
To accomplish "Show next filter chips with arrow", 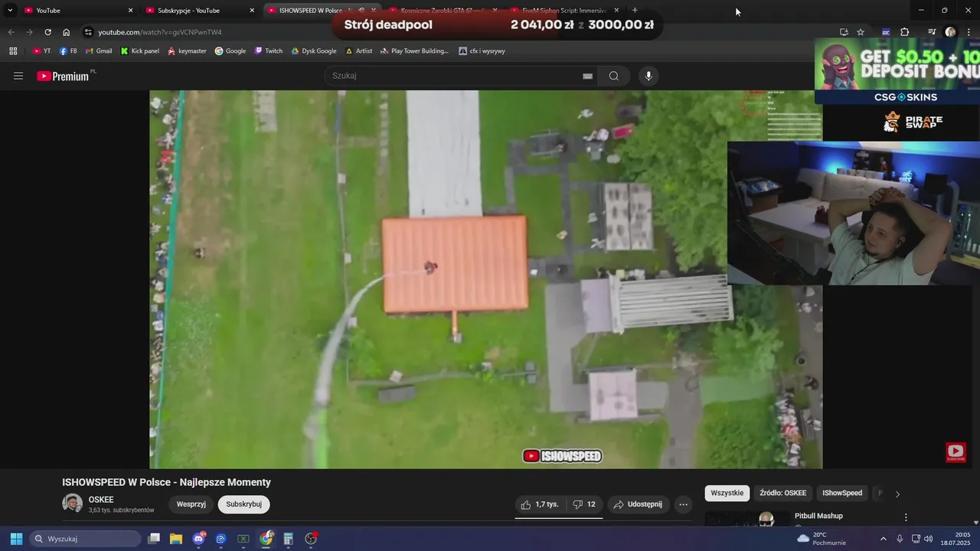I will pos(897,494).
